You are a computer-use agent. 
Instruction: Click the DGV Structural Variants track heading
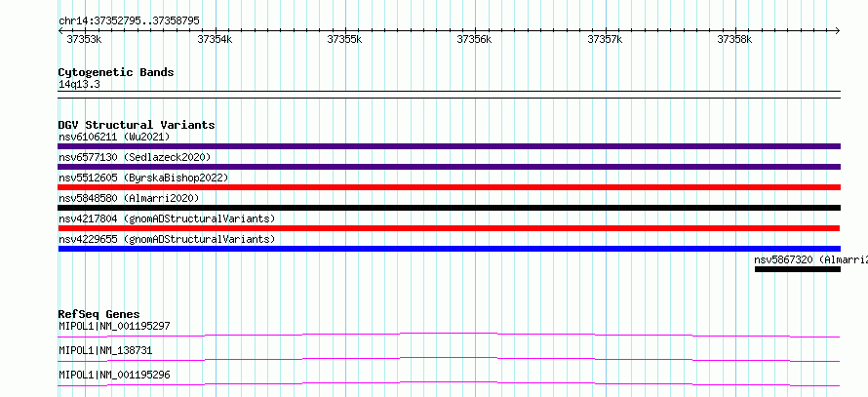pyautogui.click(x=137, y=125)
